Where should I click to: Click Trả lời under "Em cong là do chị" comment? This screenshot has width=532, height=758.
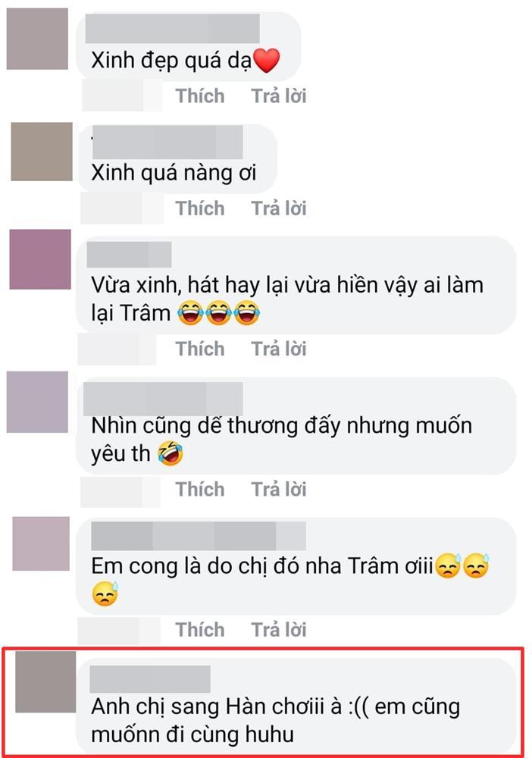[279, 630]
